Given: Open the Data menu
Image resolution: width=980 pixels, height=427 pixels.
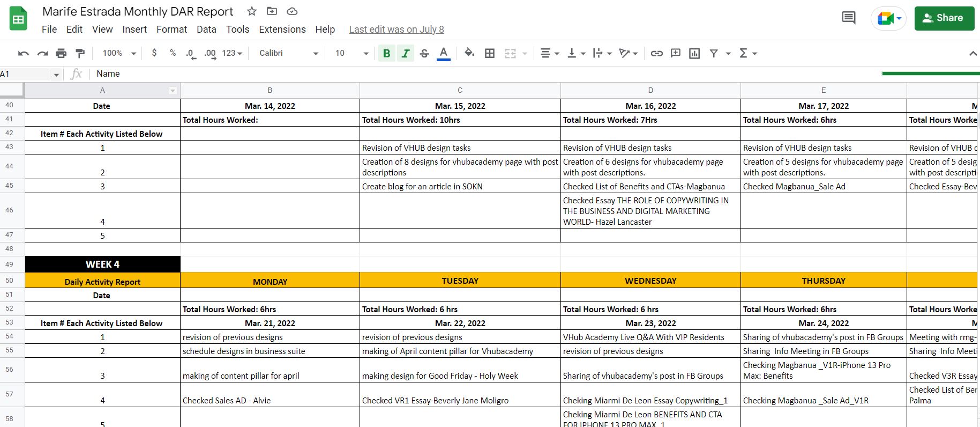Looking at the screenshot, I should coord(206,30).
